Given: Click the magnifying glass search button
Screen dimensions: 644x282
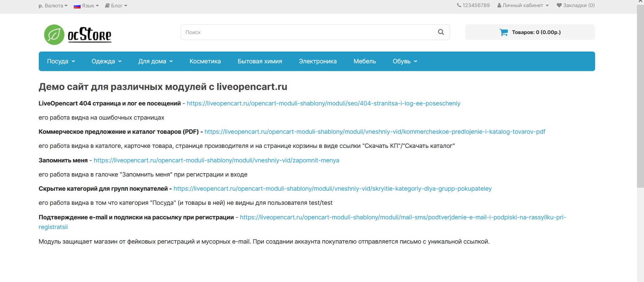Looking at the screenshot, I should (x=441, y=32).
